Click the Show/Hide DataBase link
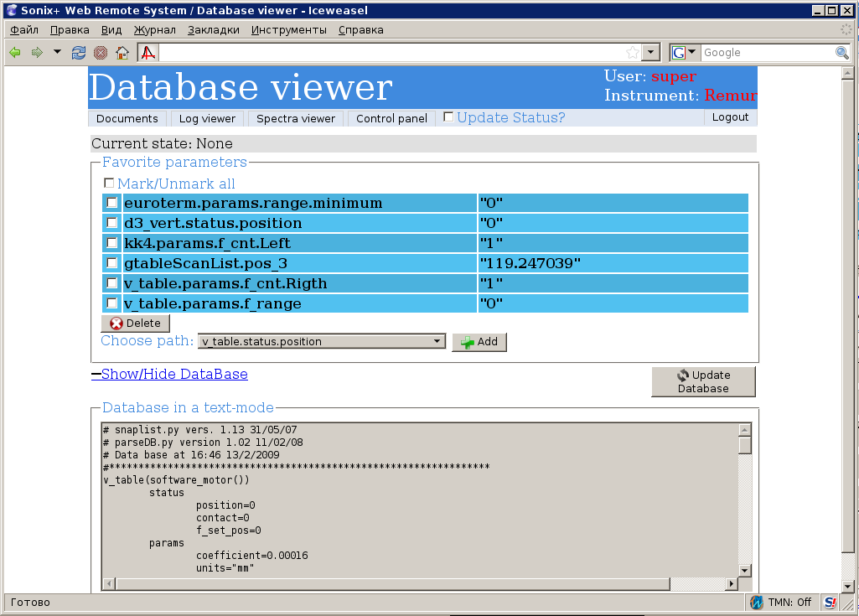The width and height of the screenshot is (859, 616). click(x=173, y=374)
